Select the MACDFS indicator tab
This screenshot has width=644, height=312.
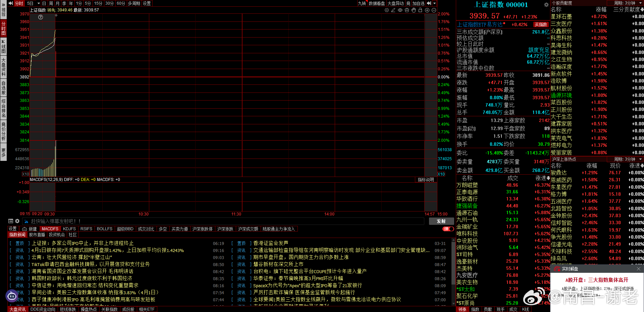[50, 229]
